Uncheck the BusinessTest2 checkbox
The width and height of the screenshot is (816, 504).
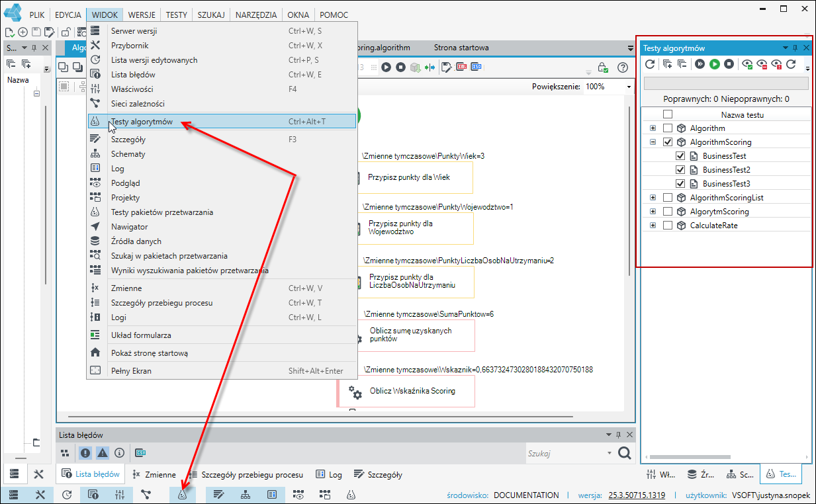[x=680, y=170]
